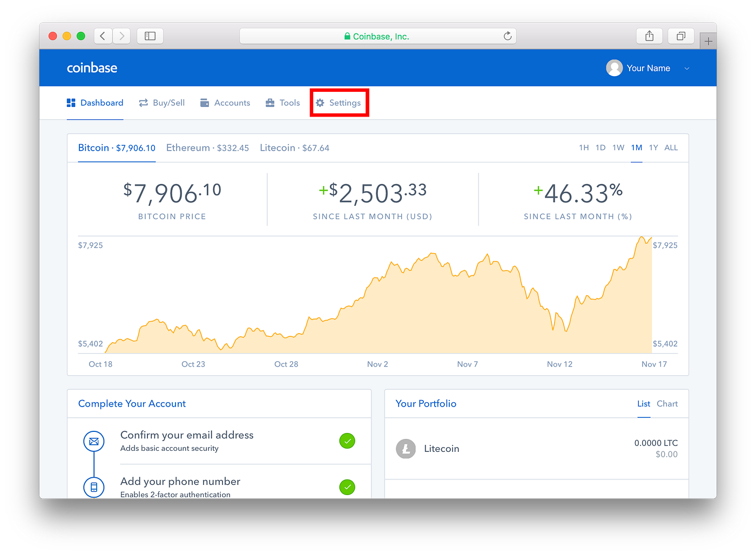Screen dimensions: 756x555
Task: Set chart range to 1H
Action: coord(584,147)
